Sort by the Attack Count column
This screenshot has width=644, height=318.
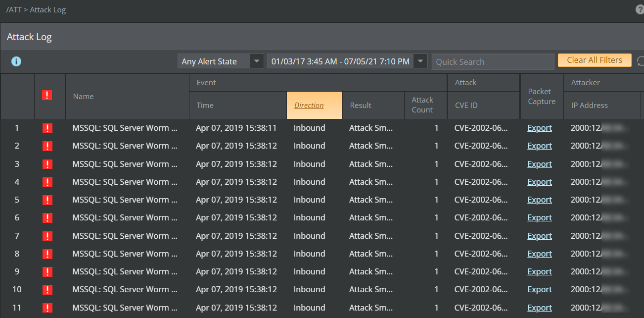point(425,105)
